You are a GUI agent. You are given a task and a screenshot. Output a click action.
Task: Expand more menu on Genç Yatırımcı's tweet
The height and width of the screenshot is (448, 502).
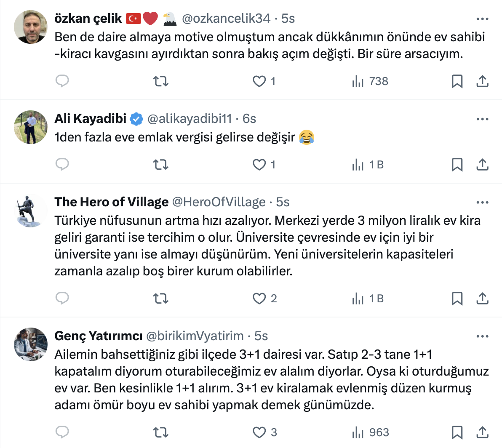[x=482, y=336]
